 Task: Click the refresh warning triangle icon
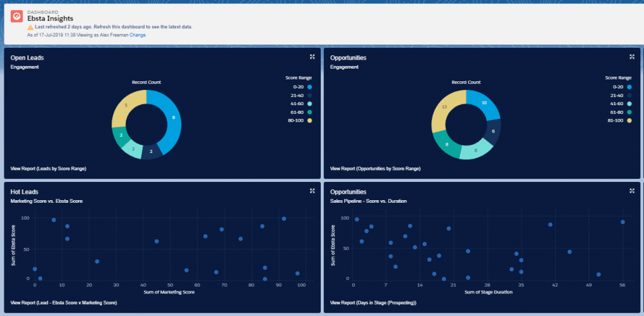[x=30, y=28]
